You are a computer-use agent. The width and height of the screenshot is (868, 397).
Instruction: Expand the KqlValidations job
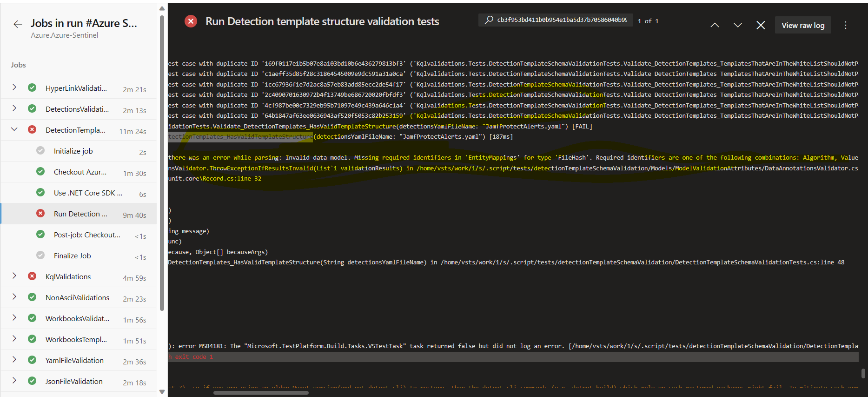pos(14,276)
